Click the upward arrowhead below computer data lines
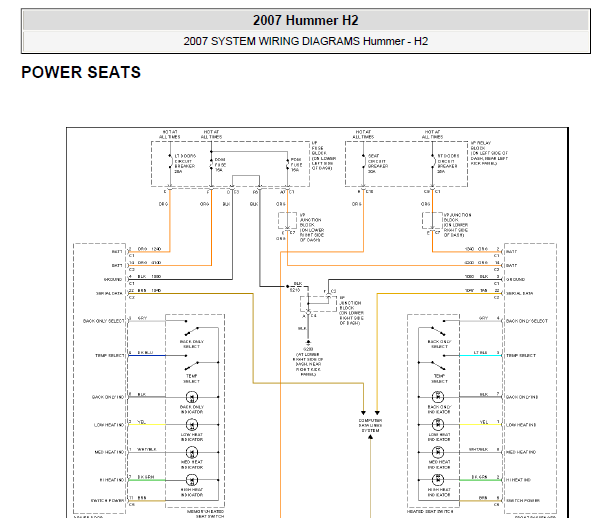The width and height of the screenshot is (600, 518). pos(370,437)
